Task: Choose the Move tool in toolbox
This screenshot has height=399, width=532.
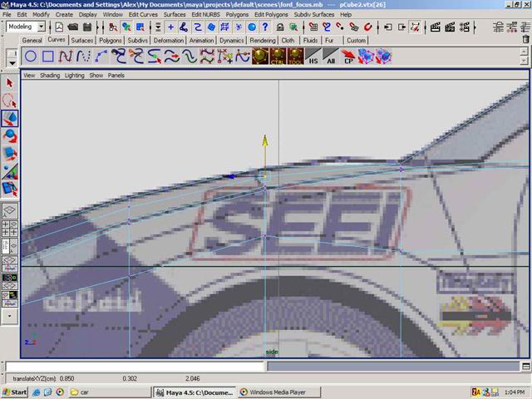Action: click(10, 119)
